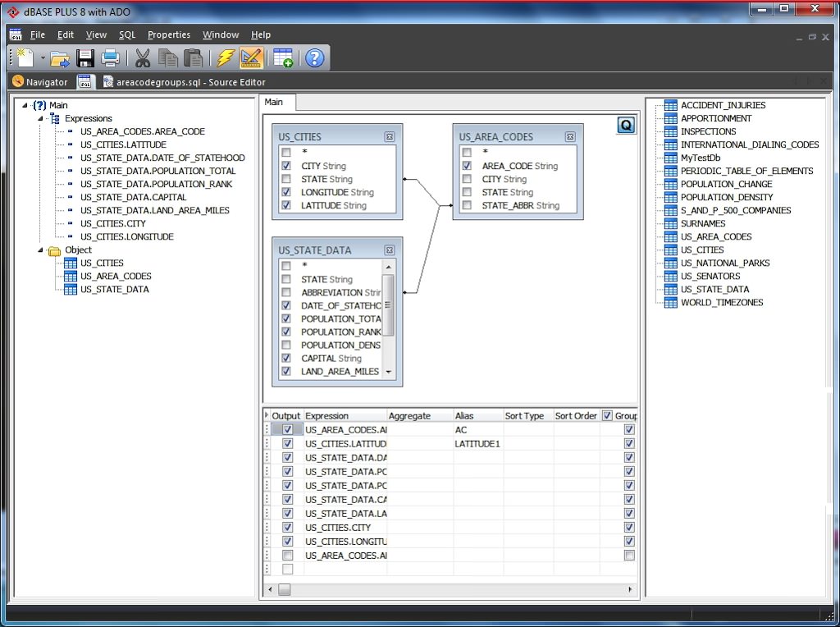This screenshot has height=627, width=840.
Task: Run the query with the lightning icon
Action: point(226,58)
